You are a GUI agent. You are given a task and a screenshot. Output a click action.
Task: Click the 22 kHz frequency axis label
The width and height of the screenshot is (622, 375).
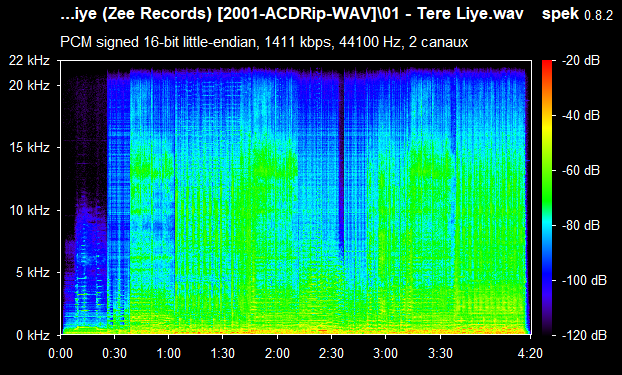click(30, 61)
